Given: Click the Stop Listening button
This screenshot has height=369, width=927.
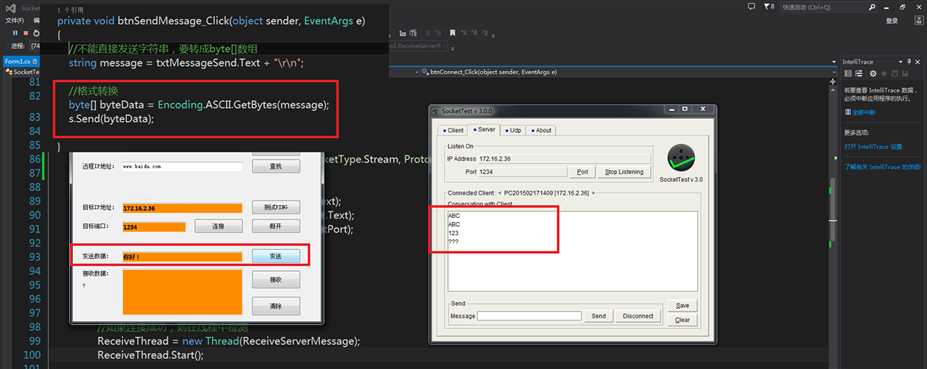Looking at the screenshot, I should pos(624,172).
